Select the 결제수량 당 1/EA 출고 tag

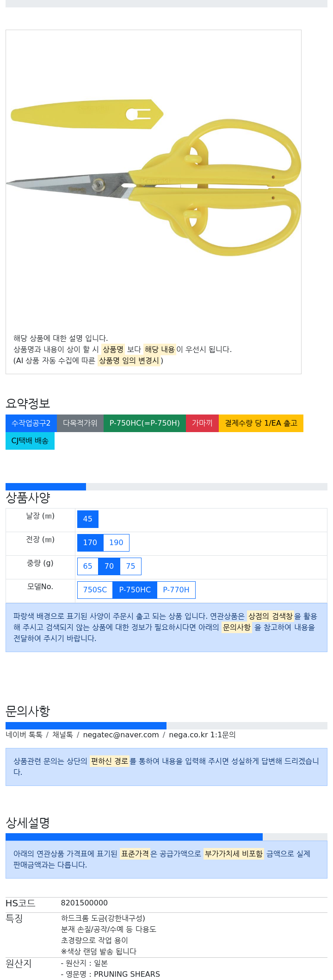(261, 423)
